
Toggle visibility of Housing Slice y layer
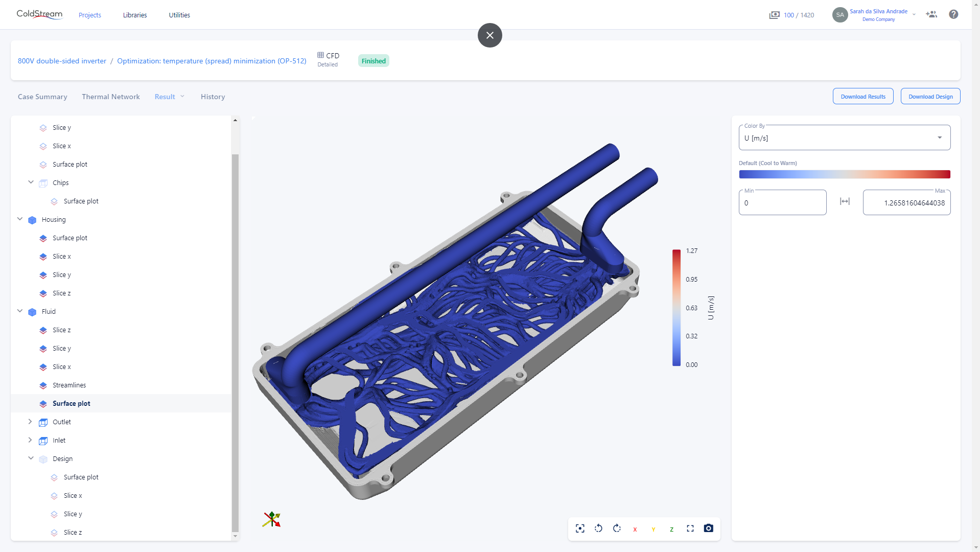43,275
